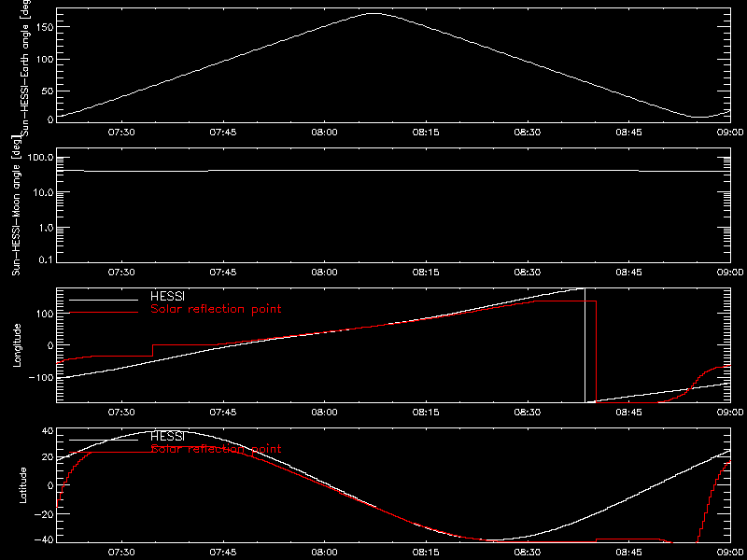Click 09:00 under the Latitude plot

click(730, 553)
